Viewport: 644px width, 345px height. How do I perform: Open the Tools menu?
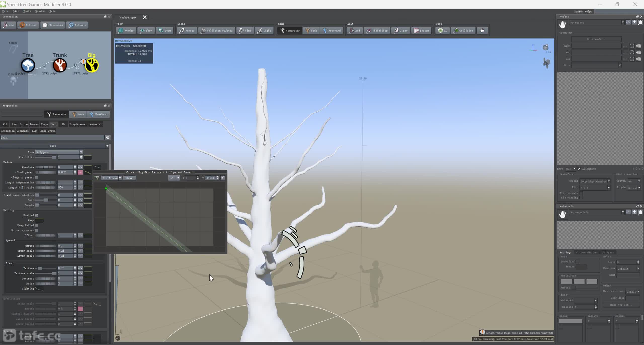27,11
